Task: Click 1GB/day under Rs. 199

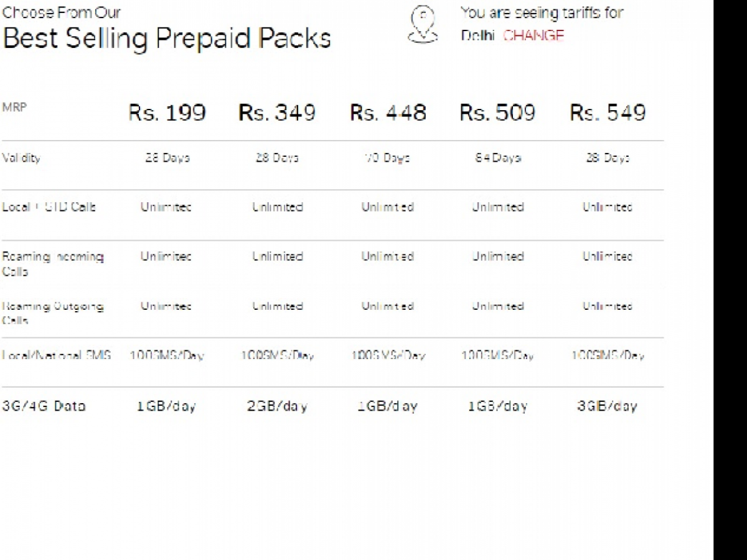Action: pyautogui.click(x=166, y=406)
